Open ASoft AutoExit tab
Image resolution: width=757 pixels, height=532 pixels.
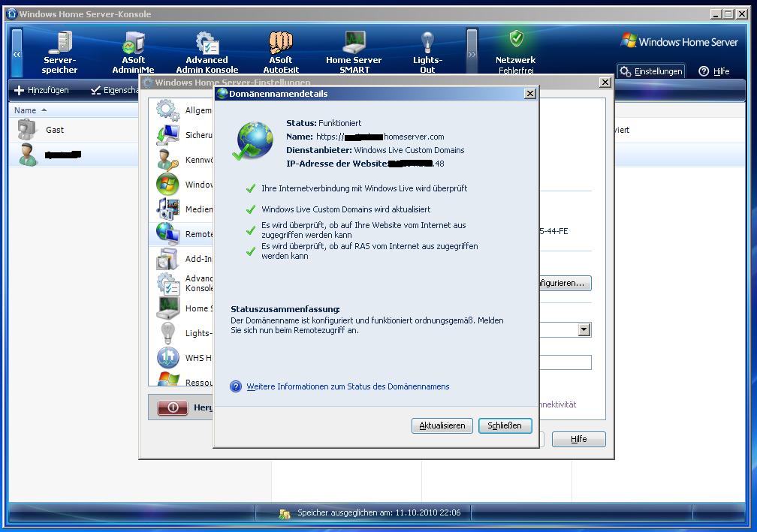[281, 52]
